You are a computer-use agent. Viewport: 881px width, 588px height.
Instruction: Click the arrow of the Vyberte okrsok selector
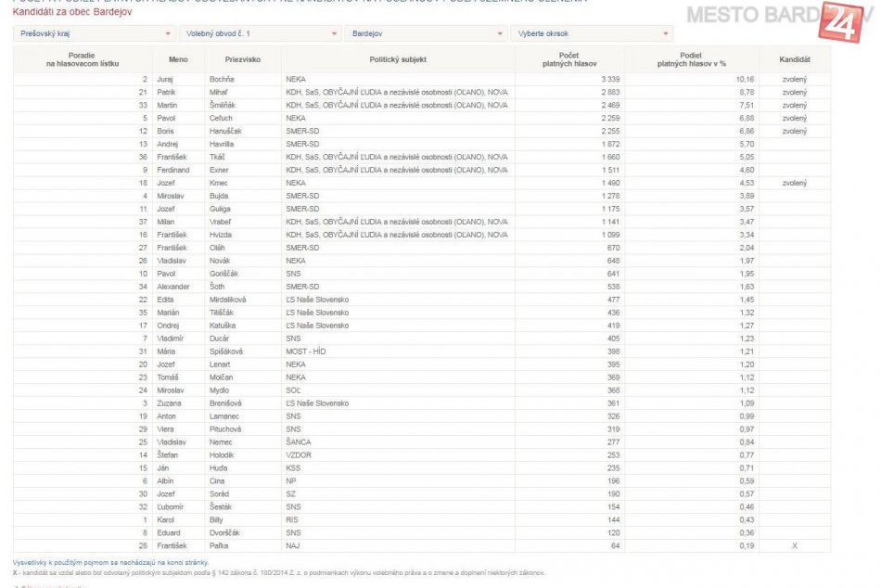(666, 33)
